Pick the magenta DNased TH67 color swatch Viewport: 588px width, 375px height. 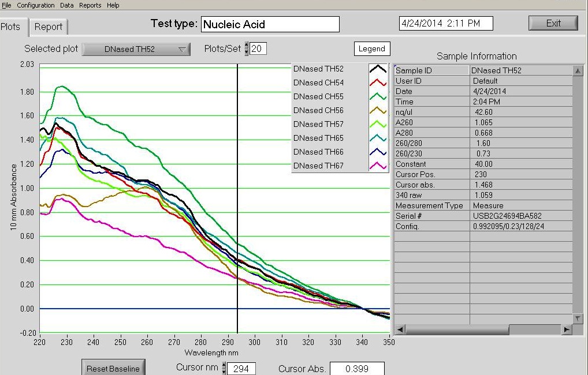pyautogui.click(x=378, y=166)
